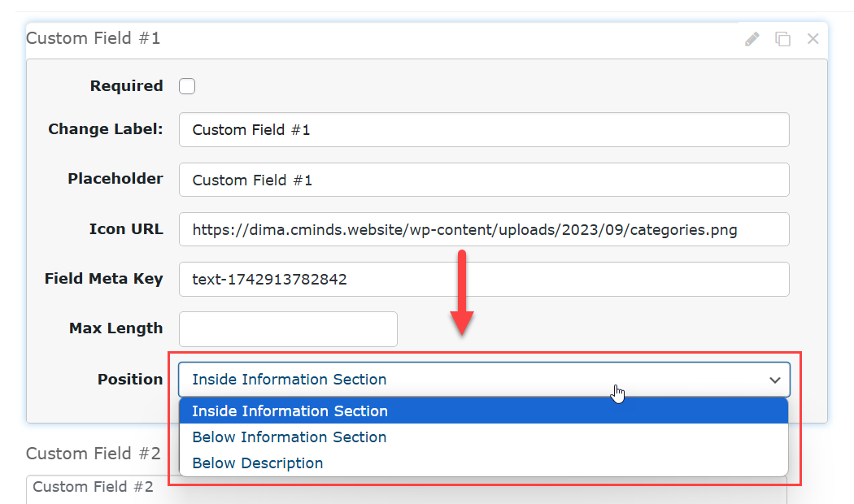854x504 pixels.
Task: Tick the Required checkbox
Action: 187,86
